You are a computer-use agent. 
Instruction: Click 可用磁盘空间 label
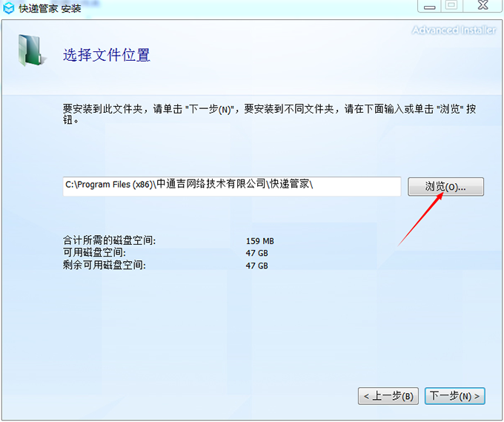click(95, 252)
